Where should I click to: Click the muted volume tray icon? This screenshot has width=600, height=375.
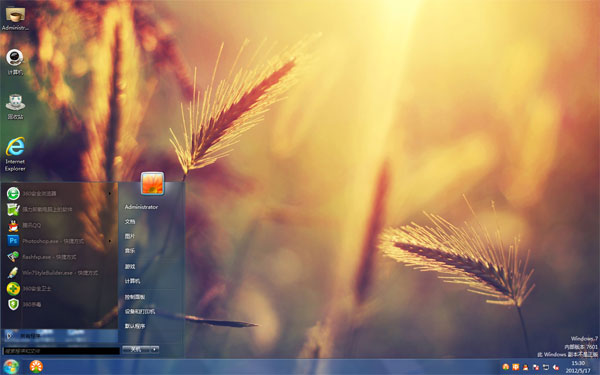coord(556,367)
